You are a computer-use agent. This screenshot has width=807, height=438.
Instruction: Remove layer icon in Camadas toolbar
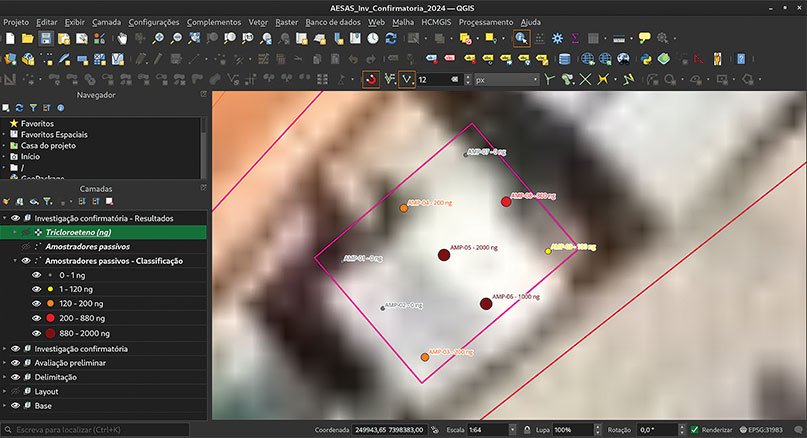(109, 201)
